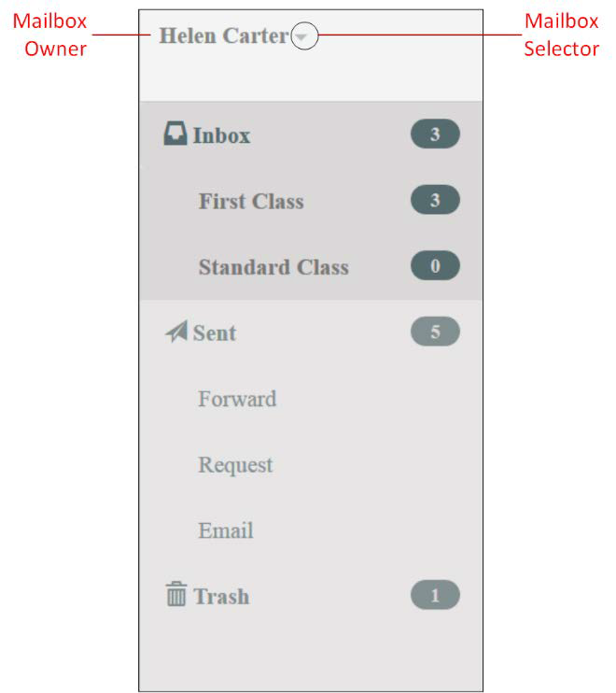The height and width of the screenshot is (693, 616).
Task: Select the First Class subfolder
Action: 251,201
